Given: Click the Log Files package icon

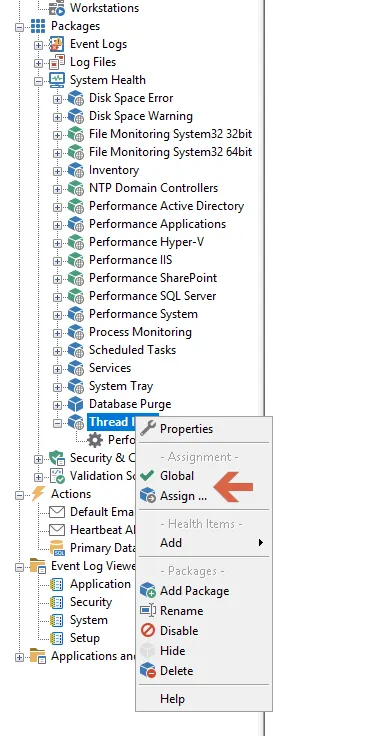Looking at the screenshot, I should pyautogui.click(x=56, y=62).
